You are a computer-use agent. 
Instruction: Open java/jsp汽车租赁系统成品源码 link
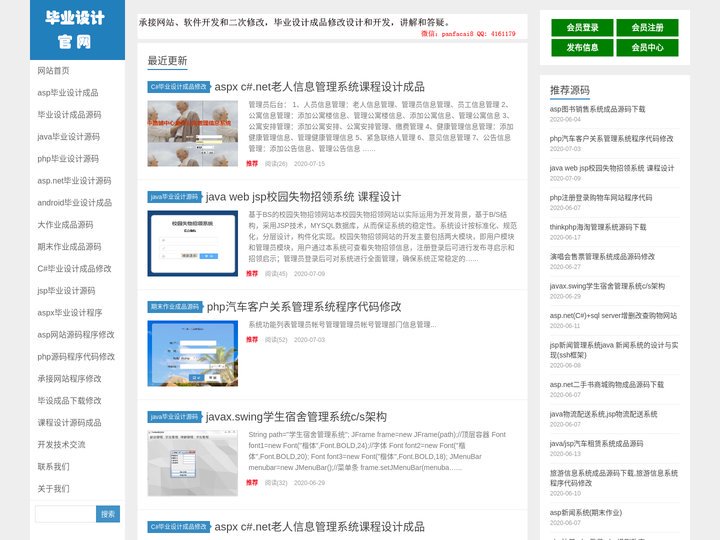(596, 444)
